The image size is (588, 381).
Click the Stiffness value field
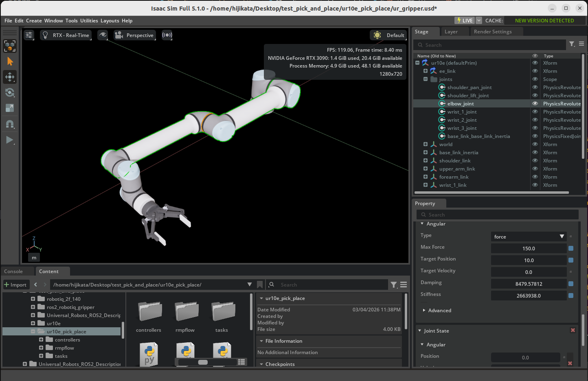(528, 296)
